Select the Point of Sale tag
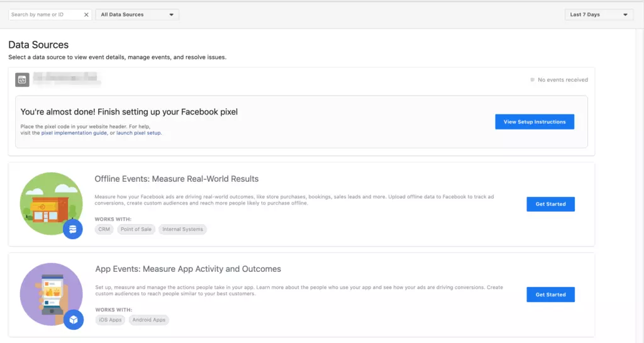 136,229
